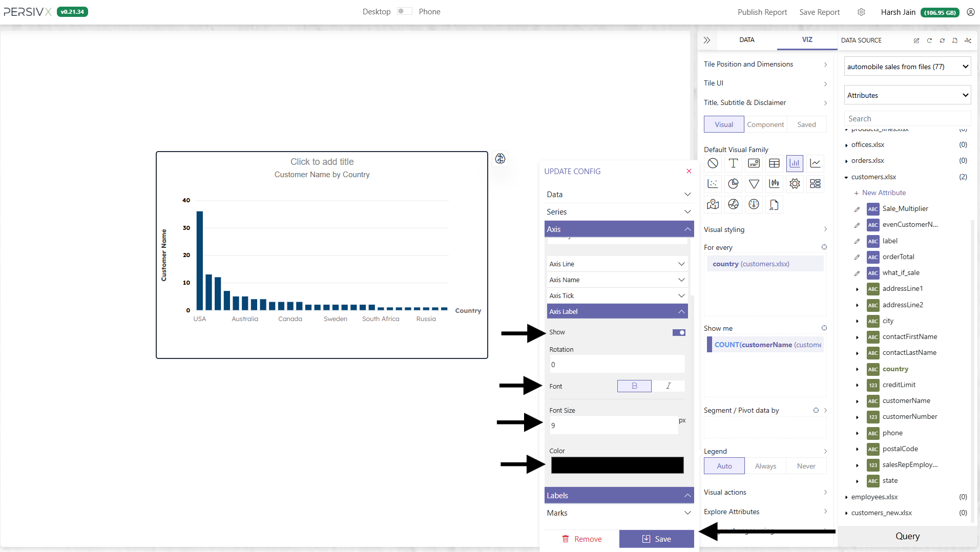Select the 'None' visual family icon
This screenshot has height=552, width=980.
click(713, 163)
